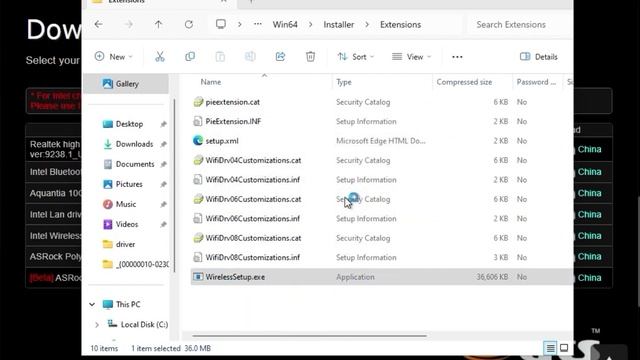Open the New item dropdown
The width and height of the screenshot is (640, 360).
pyautogui.click(x=113, y=57)
